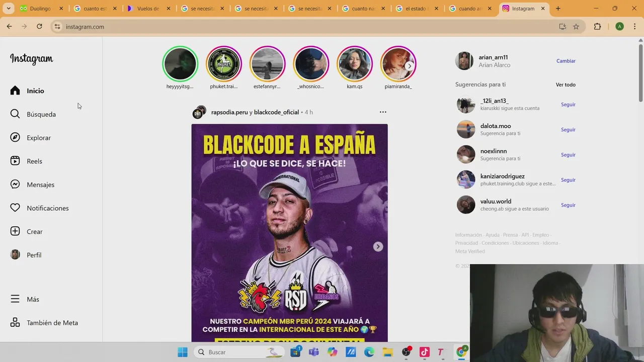644x362 pixels.
Task: Go to next image in post carousel
Action: coord(378,246)
